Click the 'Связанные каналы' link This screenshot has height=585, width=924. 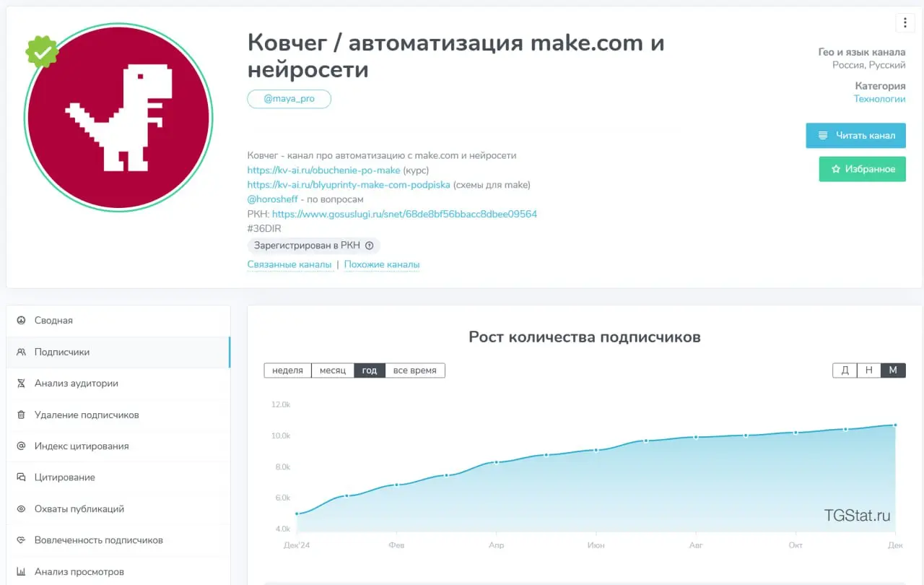(x=289, y=264)
